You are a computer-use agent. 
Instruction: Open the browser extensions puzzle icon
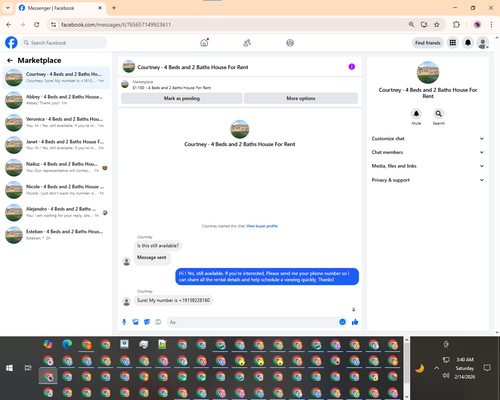tap(456, 24)
